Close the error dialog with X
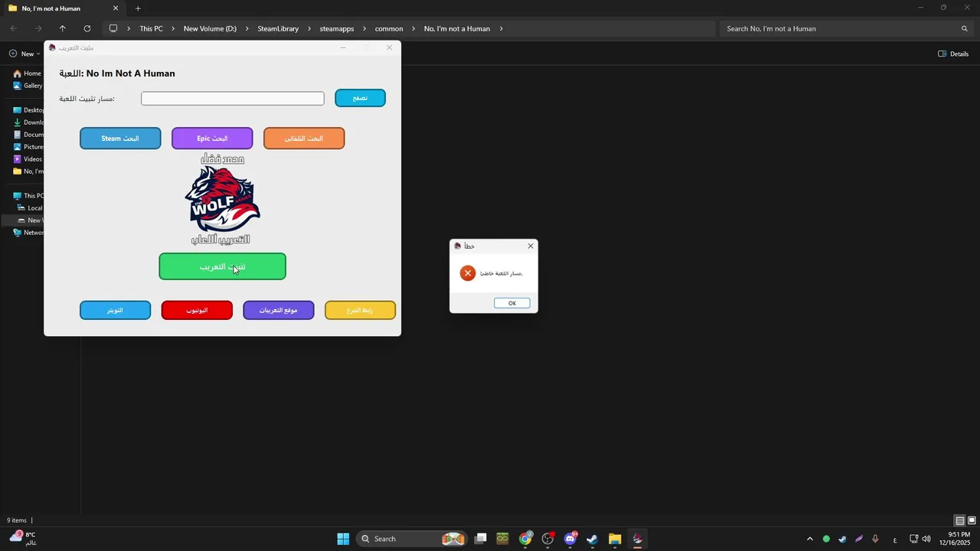980x551 pixels. click(531, 246)
